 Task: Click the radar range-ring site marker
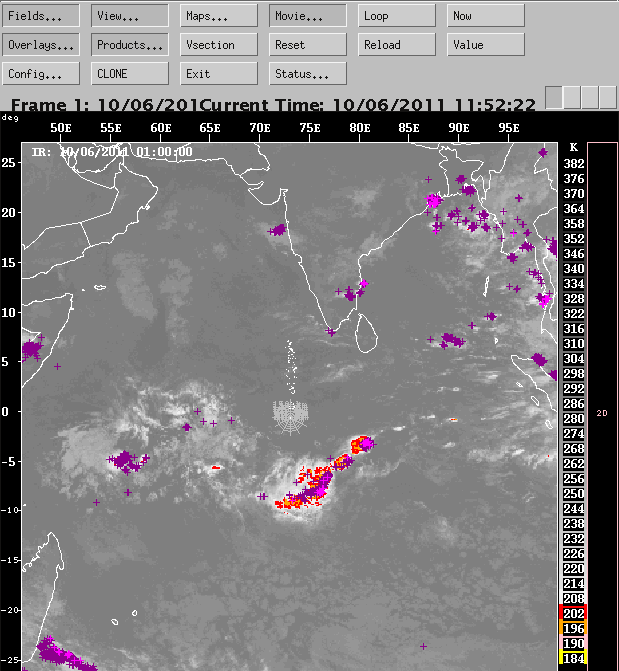pos(291,417)
